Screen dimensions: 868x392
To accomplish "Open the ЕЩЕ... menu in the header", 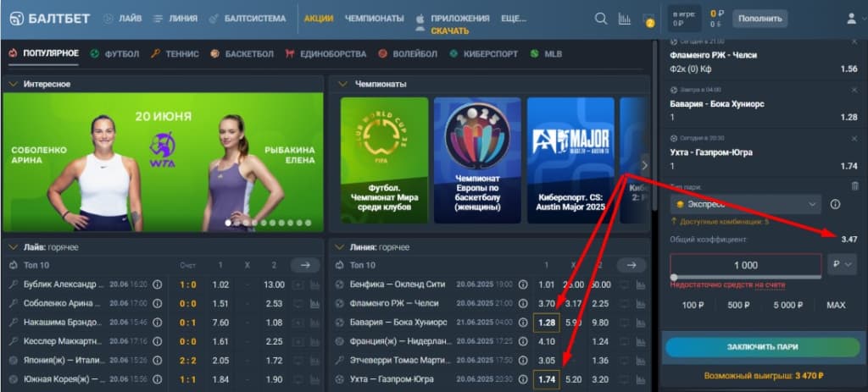I will pos(514,19).
